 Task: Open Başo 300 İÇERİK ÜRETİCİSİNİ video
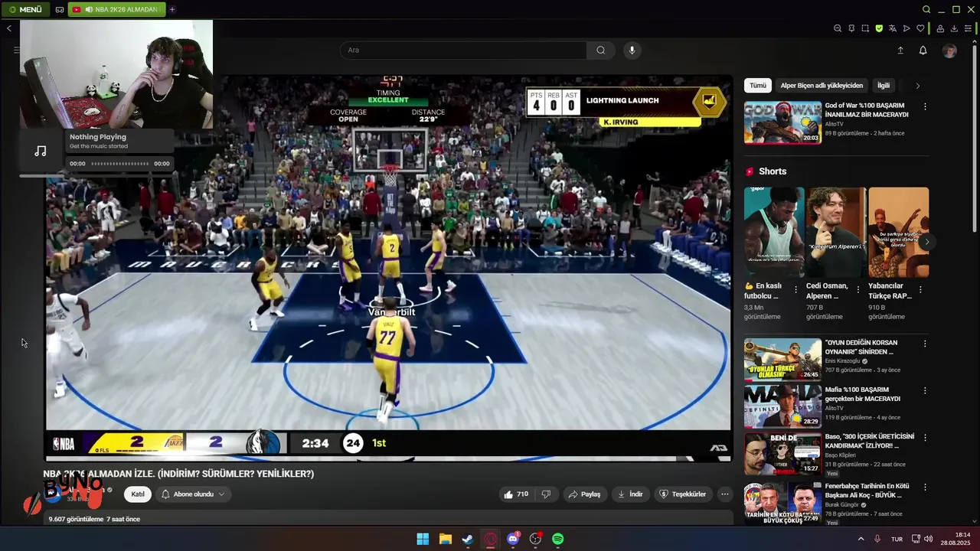coord(782,454)
